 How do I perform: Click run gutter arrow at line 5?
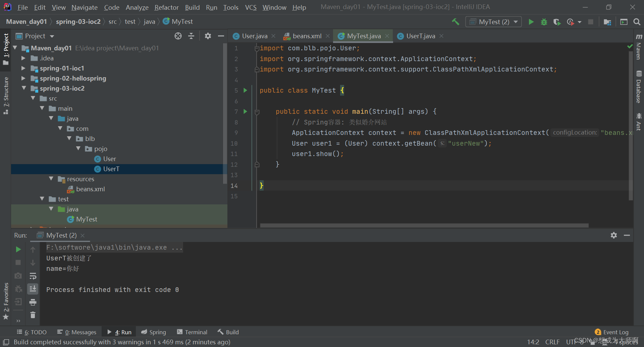tap(245, 90)
